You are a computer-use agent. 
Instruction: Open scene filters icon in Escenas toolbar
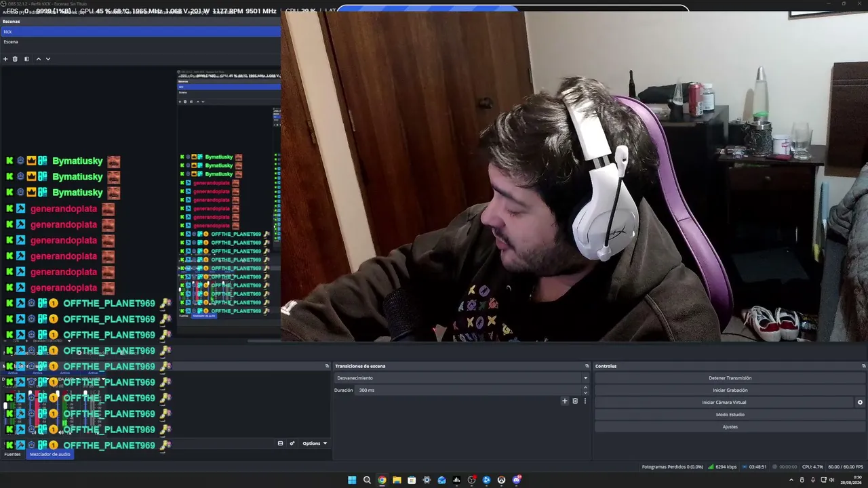pos(26,59)
